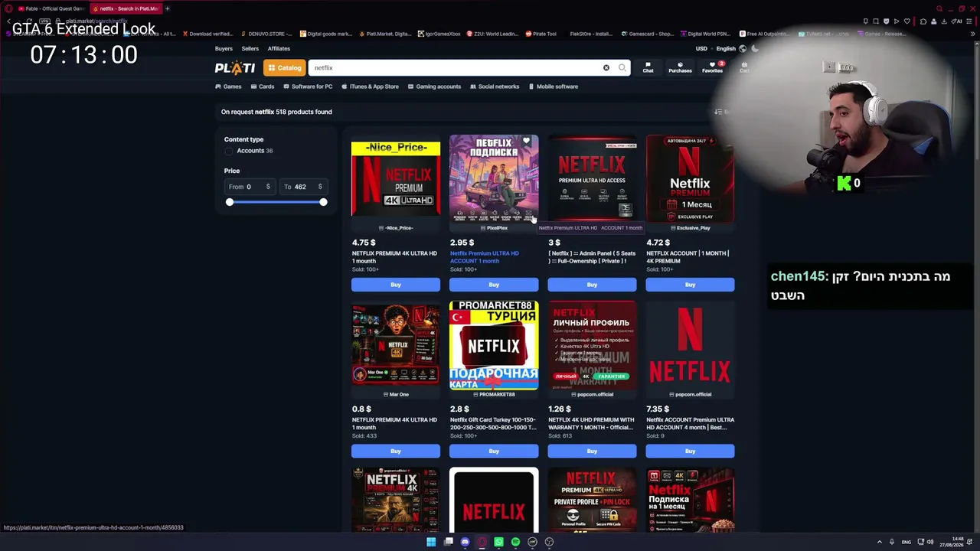Open the Netflix Premium ULTRA HD ACCOUNT link
Viewport: 980px width, 551px height.
click(x=484, y=257)
